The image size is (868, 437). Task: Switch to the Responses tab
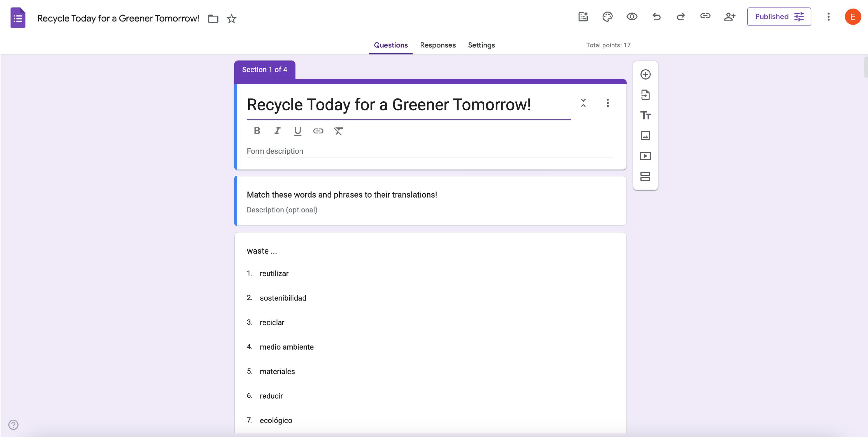[438, 45]
